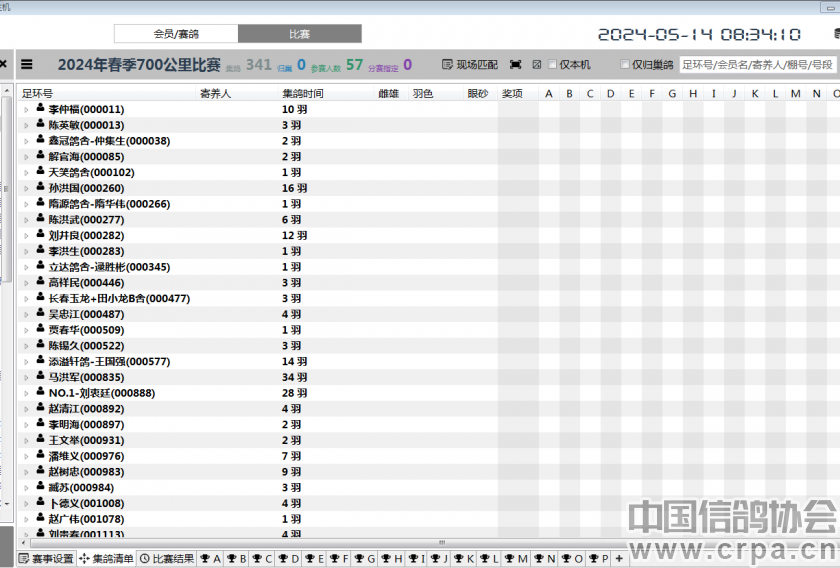840x568 pixels.
Task: Open the trophy K bottom tab
Action: pyautogui.click(x=463, y=558)
